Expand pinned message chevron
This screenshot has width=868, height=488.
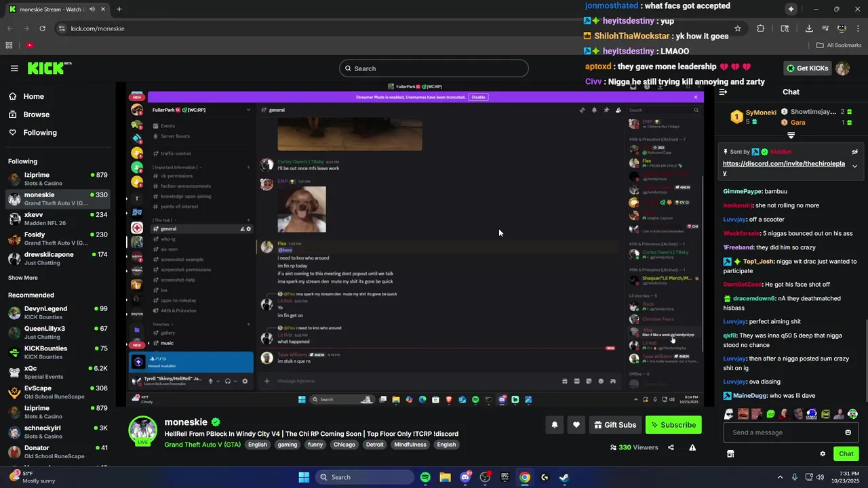[854, 166]
